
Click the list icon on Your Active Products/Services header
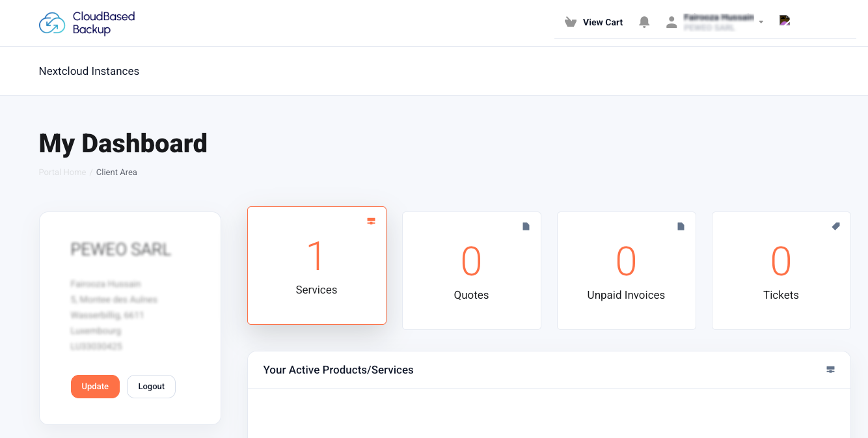830,370
